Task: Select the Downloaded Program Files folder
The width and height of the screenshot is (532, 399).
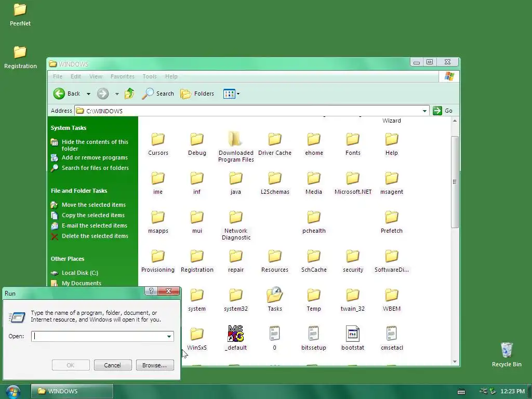Action: click(236, 147)
